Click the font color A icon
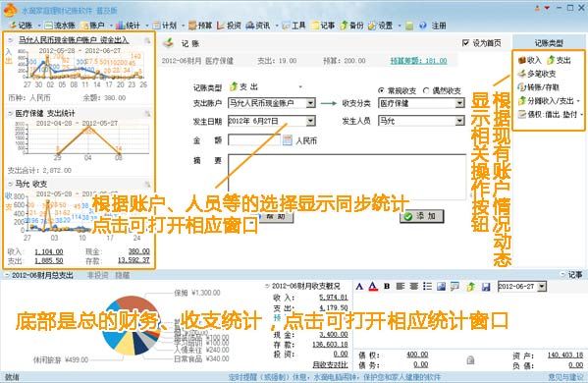This screenshot has height=383, width=588. (359, 287)
